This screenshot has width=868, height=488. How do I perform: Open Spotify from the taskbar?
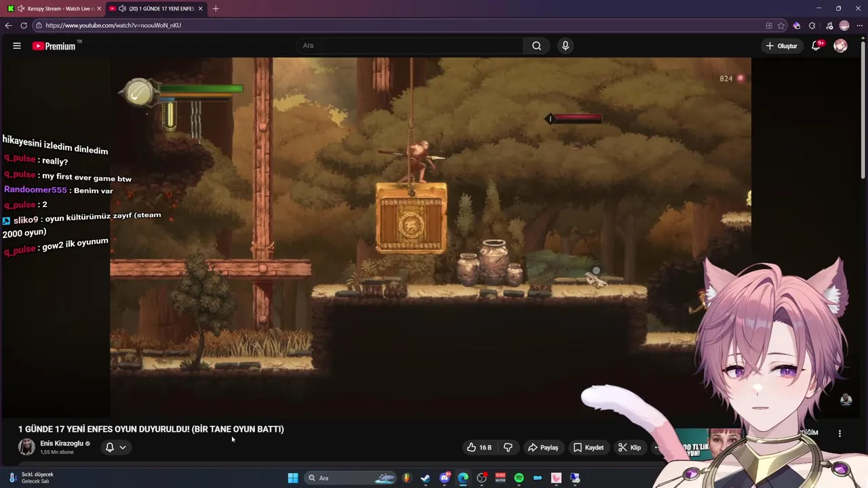pyautogui.click(x=519, y=478)
